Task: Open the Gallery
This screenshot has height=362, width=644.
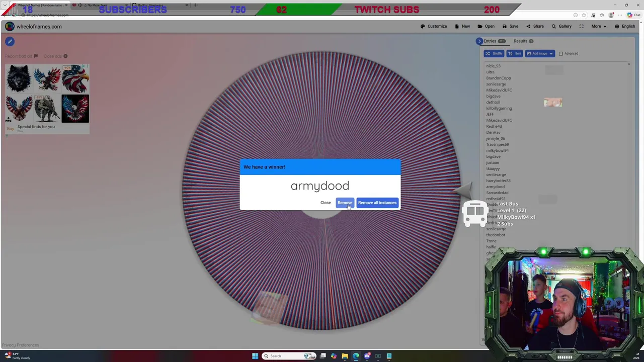Action: pyautogui.click(x=561, y=26)
